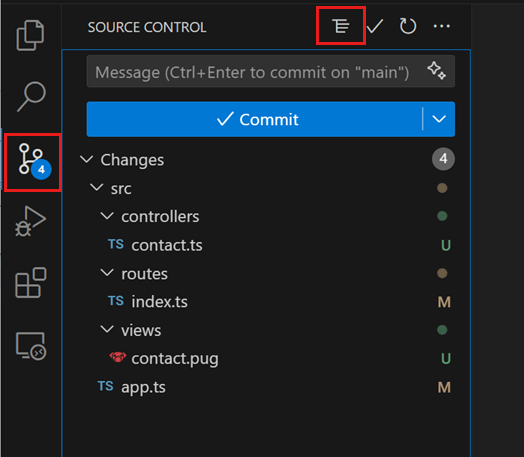Open the Explorer view in activity bar
This screenshot has height=457, width=524.
30,35
